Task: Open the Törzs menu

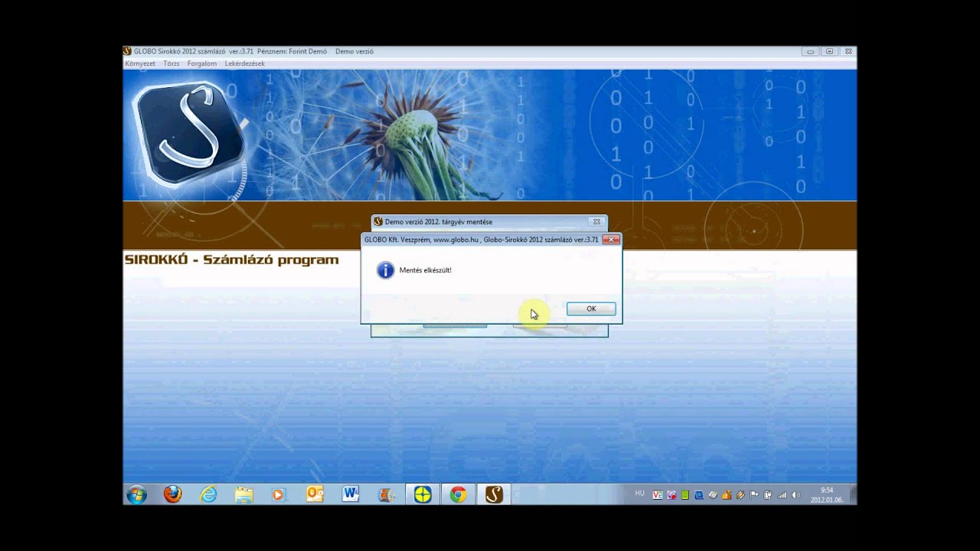Action: (x=171, y=64)
